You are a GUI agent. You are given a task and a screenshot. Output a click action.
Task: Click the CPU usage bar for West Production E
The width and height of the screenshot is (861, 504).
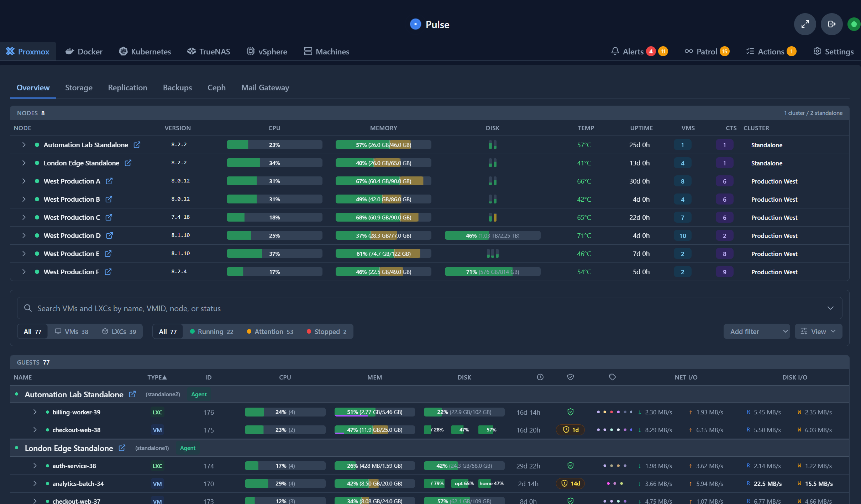pos(274,254)
